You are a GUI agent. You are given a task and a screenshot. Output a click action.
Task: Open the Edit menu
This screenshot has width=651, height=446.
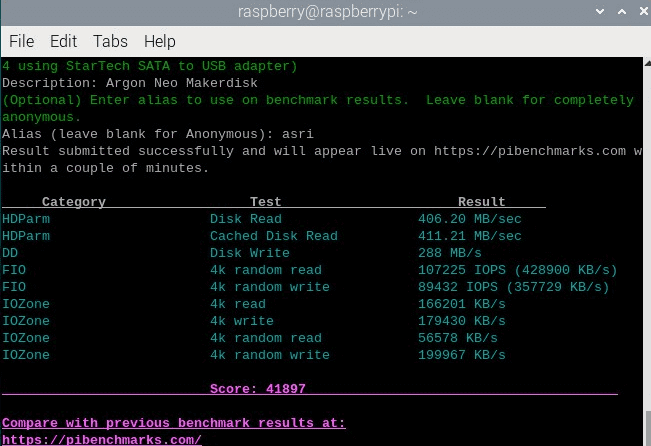pyautogui.click(x=63, y=41)
